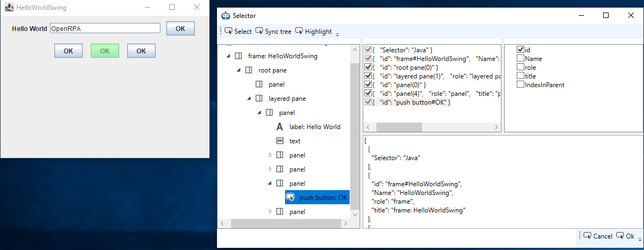Collapse the frame: HelloWorldSwing tree node
Image resolution: width=644 pixels, height=250 pixels.
[228, 56]
